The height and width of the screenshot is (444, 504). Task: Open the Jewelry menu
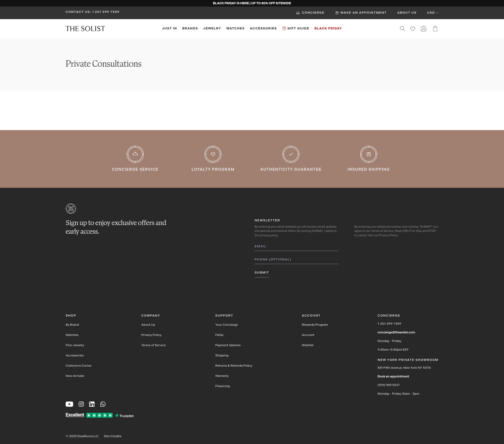(x=212, y=28)
